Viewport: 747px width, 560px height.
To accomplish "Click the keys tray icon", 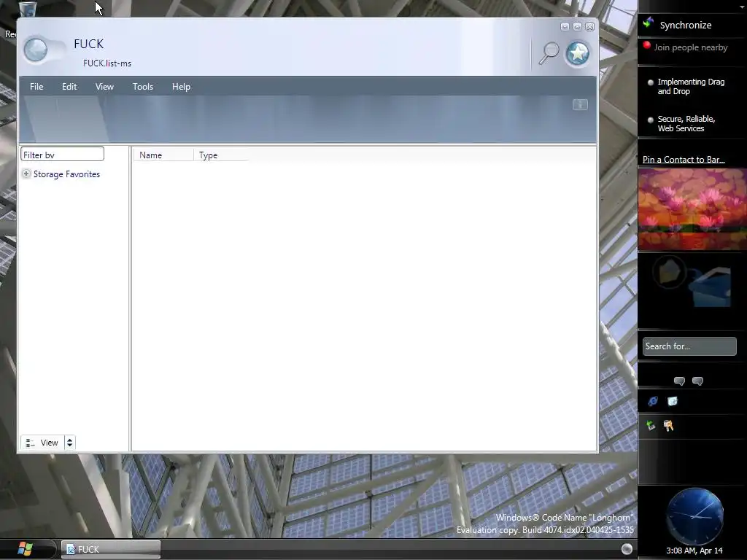I will (x=668, y=426).
